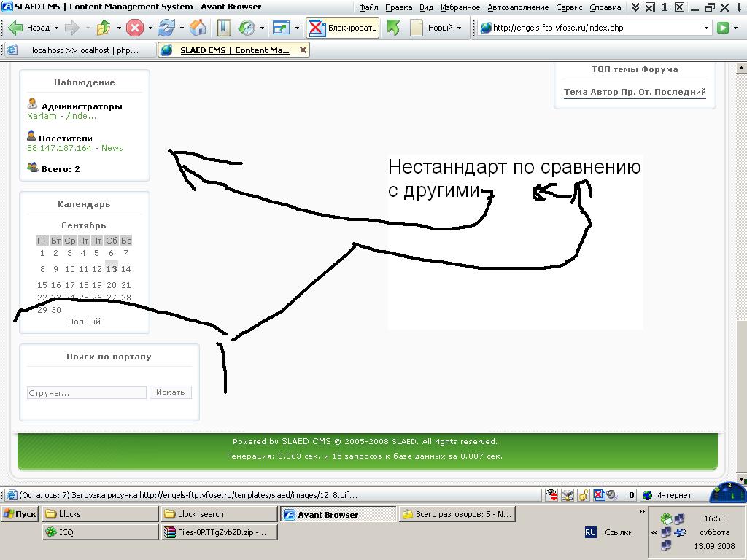Close the SLAED CMS tab

303,50
